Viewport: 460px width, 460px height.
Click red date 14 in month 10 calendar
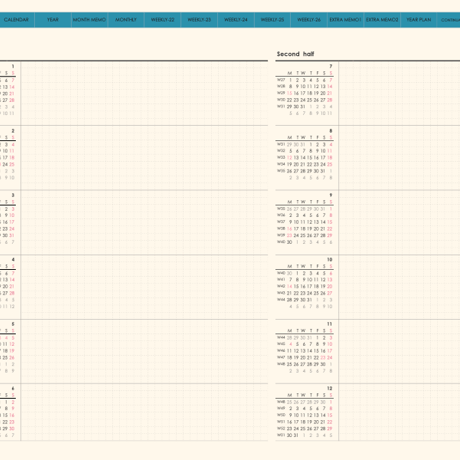coord(289,286)
